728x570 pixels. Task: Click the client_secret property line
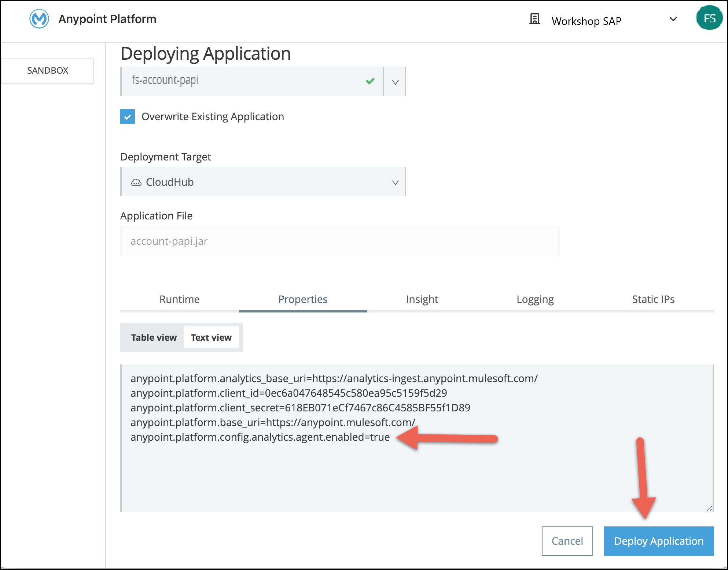coord(300,408)
